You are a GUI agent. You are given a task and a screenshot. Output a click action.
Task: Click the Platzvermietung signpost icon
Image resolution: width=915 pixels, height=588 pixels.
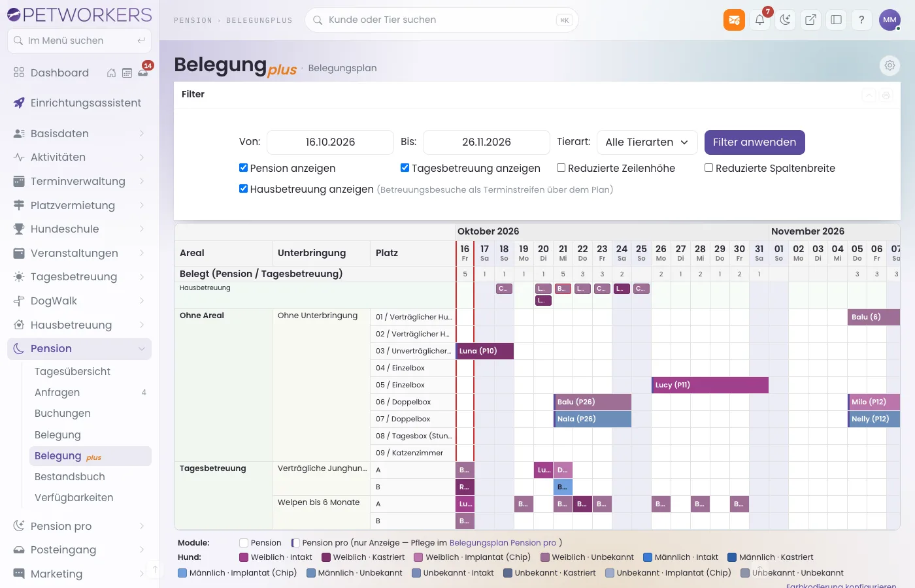tap(19, 205)
